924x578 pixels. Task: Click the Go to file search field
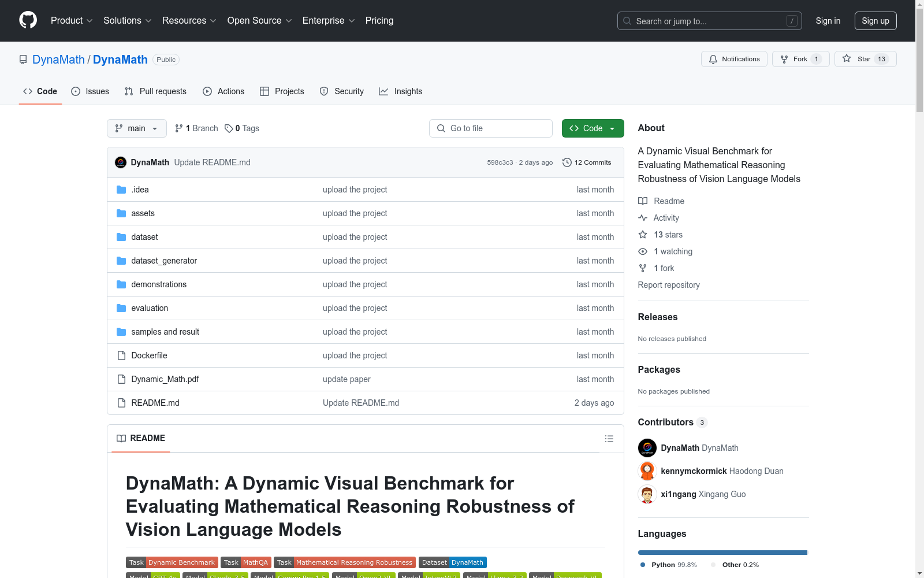(491, 128)
